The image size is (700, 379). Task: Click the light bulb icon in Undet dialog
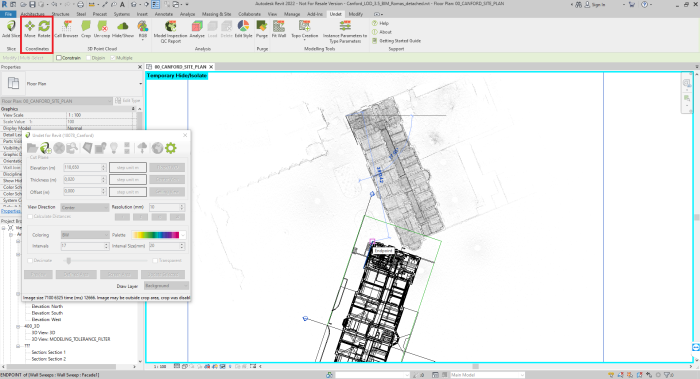pyautogui.click(x=113, y=148)
